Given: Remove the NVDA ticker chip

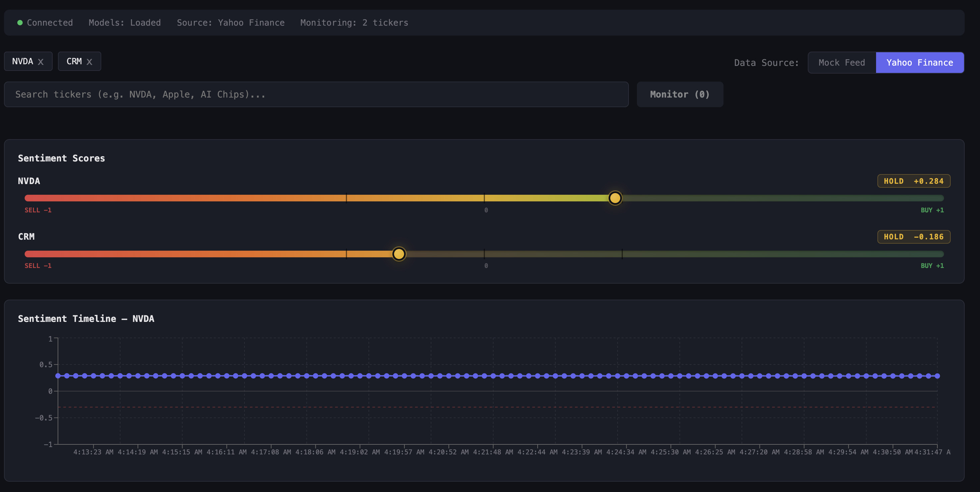Looking at the screenshot, I should pyautogui.click(x=41, y=62).
